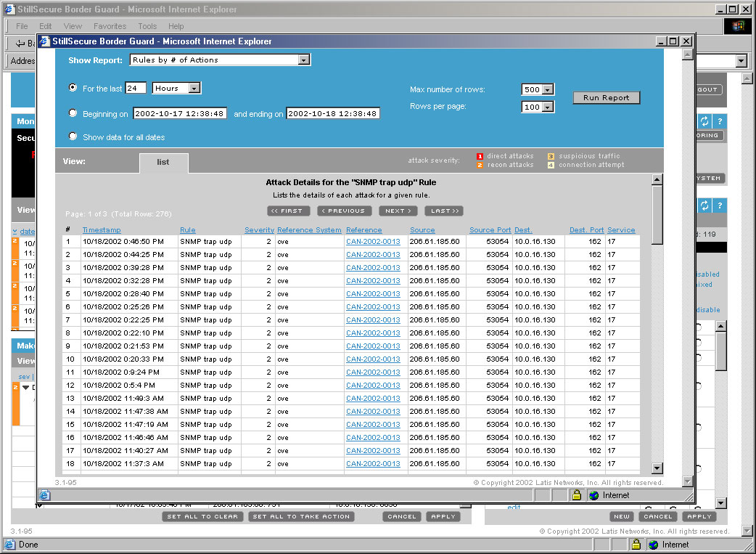Click APPLY next to the NEW and CANCEL buttons

coord(699,516)
